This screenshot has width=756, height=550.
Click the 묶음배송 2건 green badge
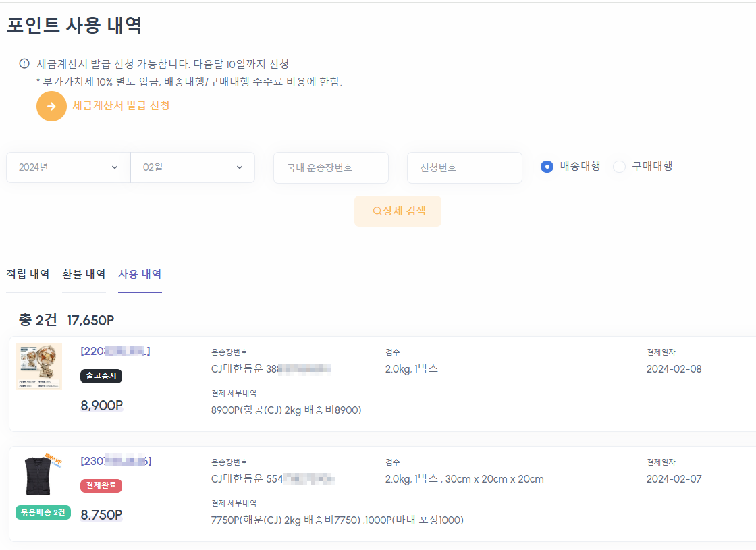point(43,512)
